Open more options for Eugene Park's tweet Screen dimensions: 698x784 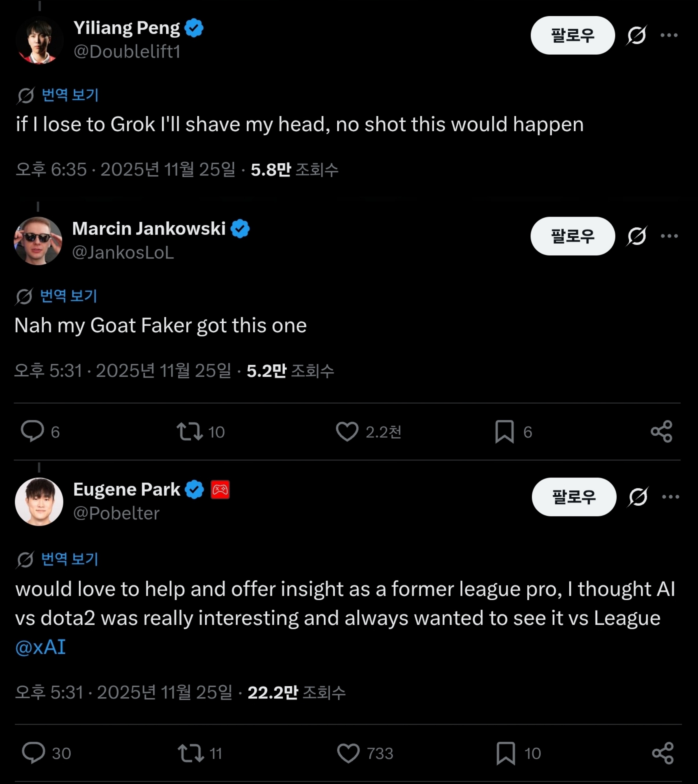pyautogui.click(x=670, y=497)
